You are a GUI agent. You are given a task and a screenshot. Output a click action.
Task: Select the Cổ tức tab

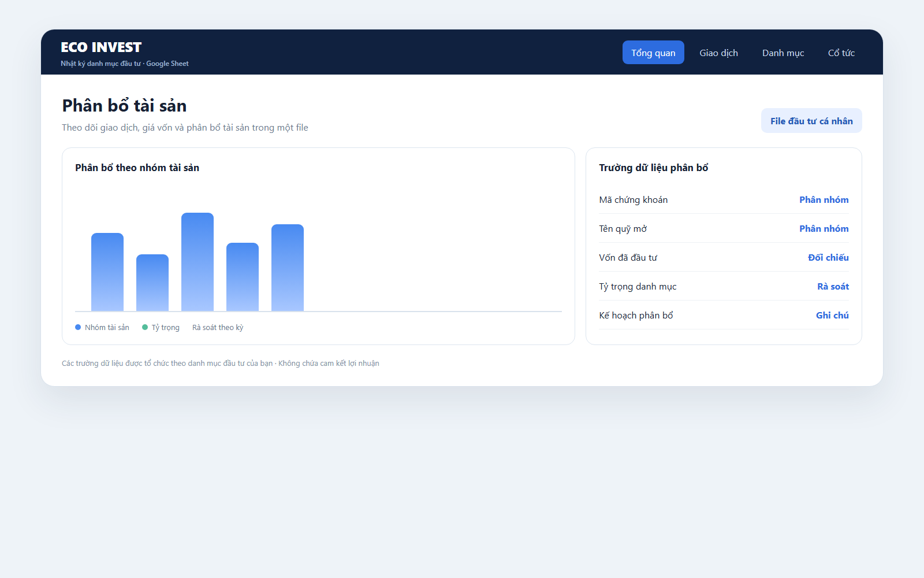[x=841, y=53]
